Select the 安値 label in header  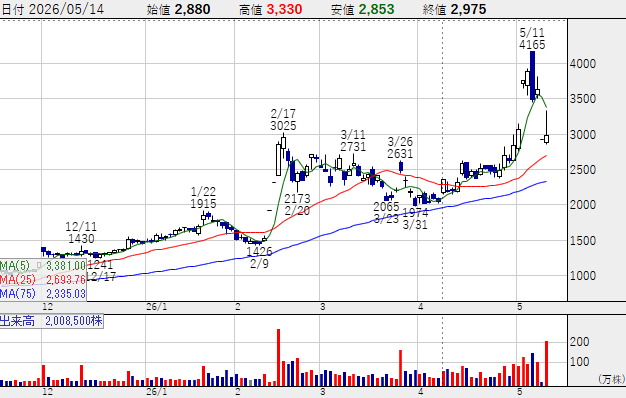click(343, 9)
